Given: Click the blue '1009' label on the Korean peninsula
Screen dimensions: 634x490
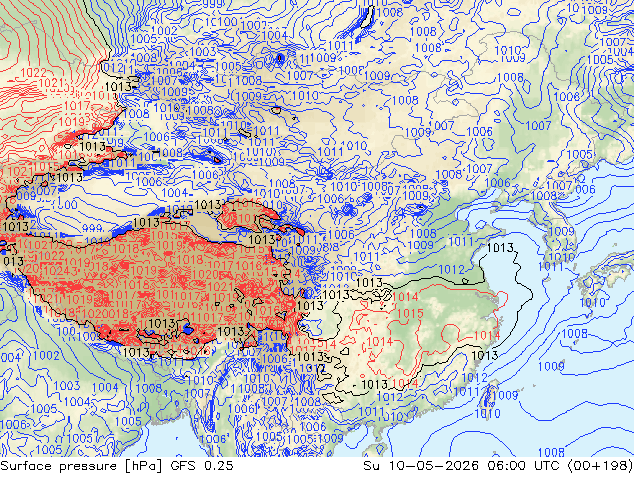Looking at the screenshot, I should click(561, 232).
